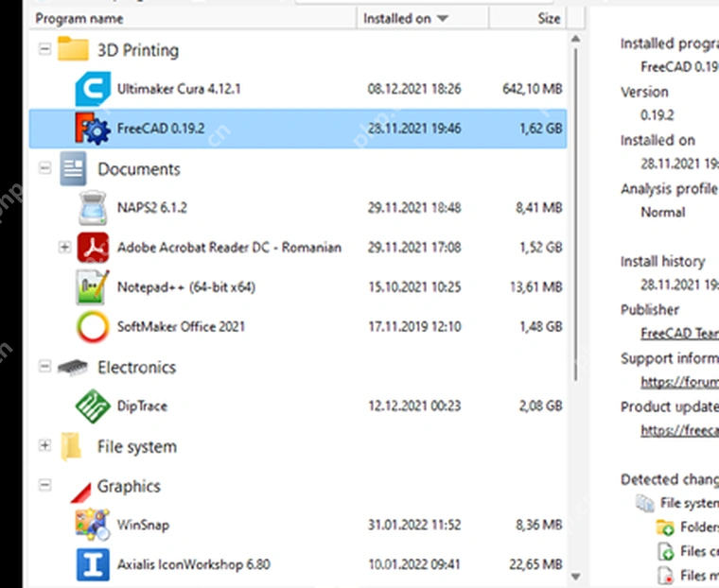Click the scrollbar down arrow
Viewport: 719px width, 588px height.
(576, 576)
